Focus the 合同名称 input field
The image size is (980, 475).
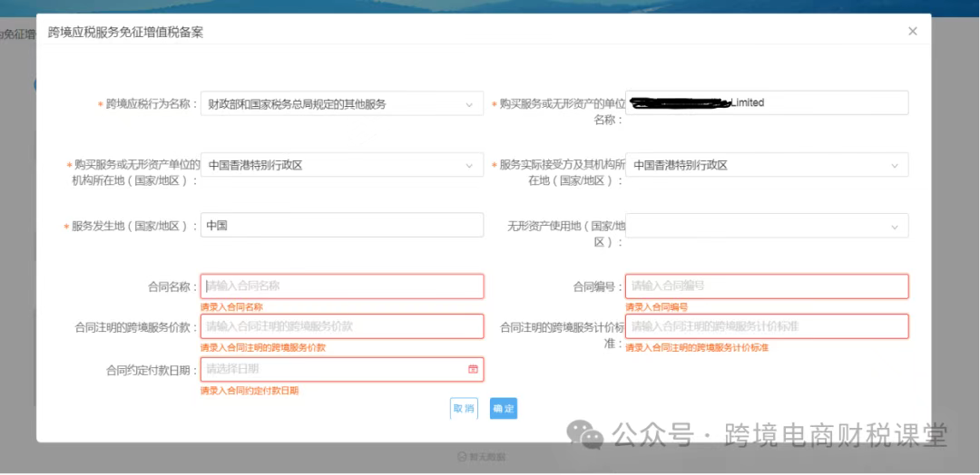pyautogui.click(x=342, y=286)
